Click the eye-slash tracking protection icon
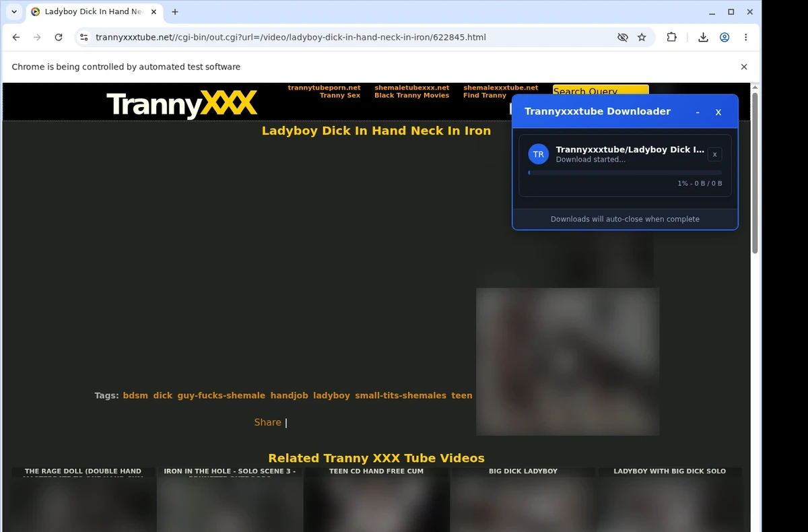This screenshot has height=532, width=808. (x=623, y=38)
